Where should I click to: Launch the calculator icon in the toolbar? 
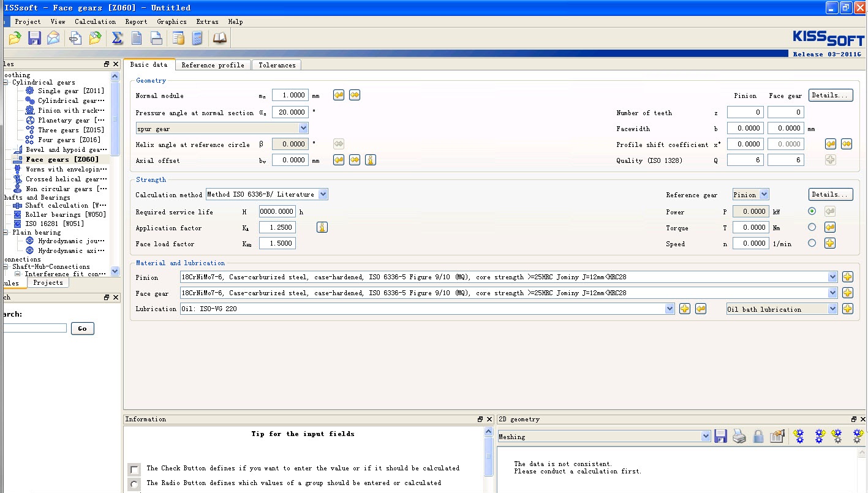(197, 38)
